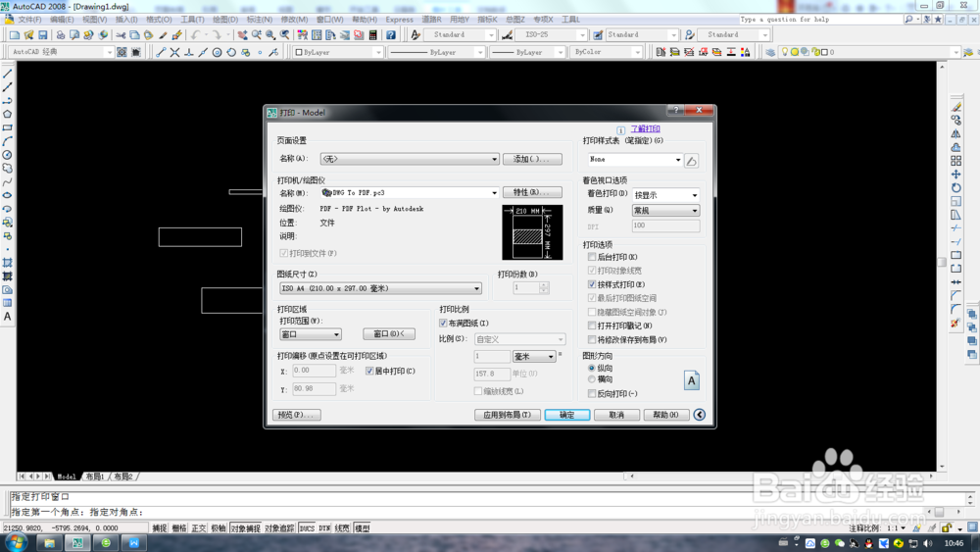Open the ByColor plot style control
This screenshot has height=552, width=980.
coord(607,53)
